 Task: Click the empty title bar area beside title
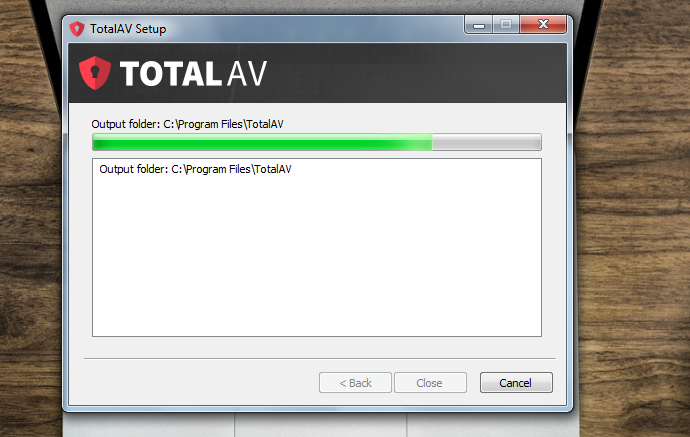pyautogui.click(x=315, y=29)
